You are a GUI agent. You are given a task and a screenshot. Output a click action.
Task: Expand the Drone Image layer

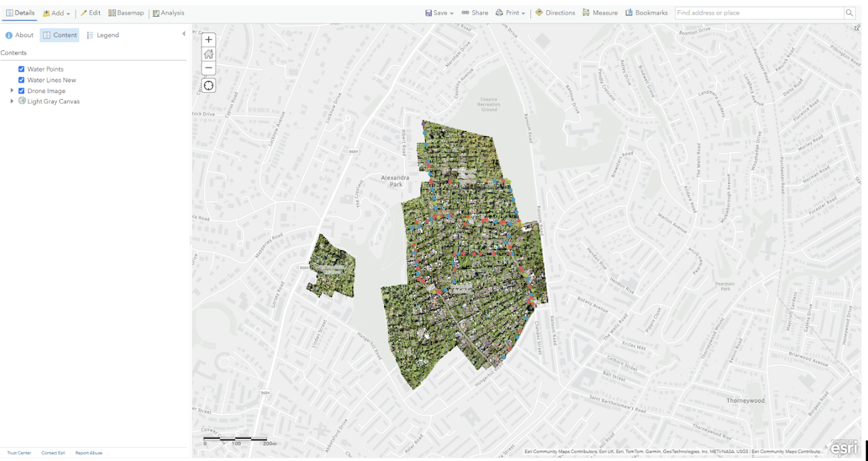12,91
